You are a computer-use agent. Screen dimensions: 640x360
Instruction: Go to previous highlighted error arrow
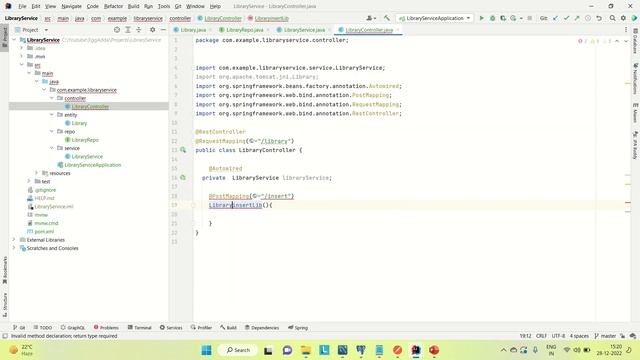617,41
